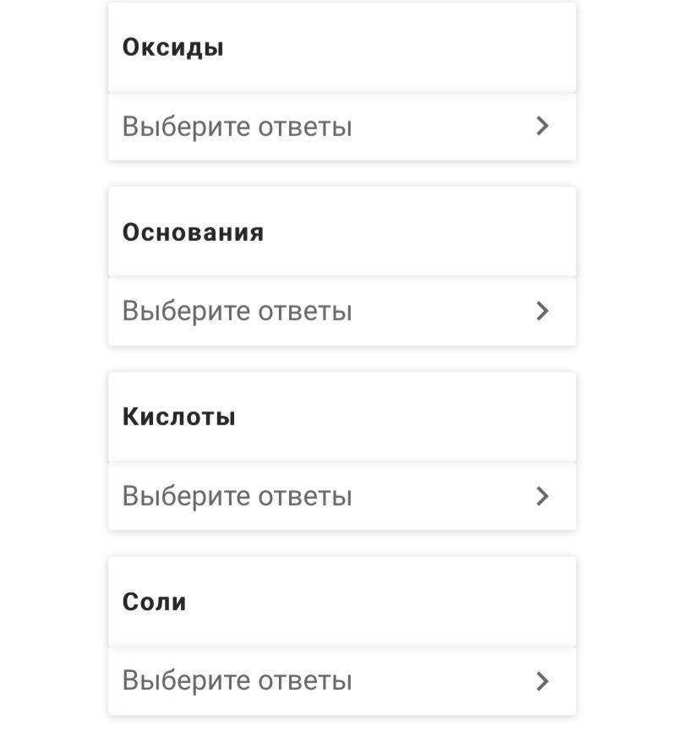Click the white header panel of the Оксиды card
Viewport: 700px width, 743px height.
397,47
